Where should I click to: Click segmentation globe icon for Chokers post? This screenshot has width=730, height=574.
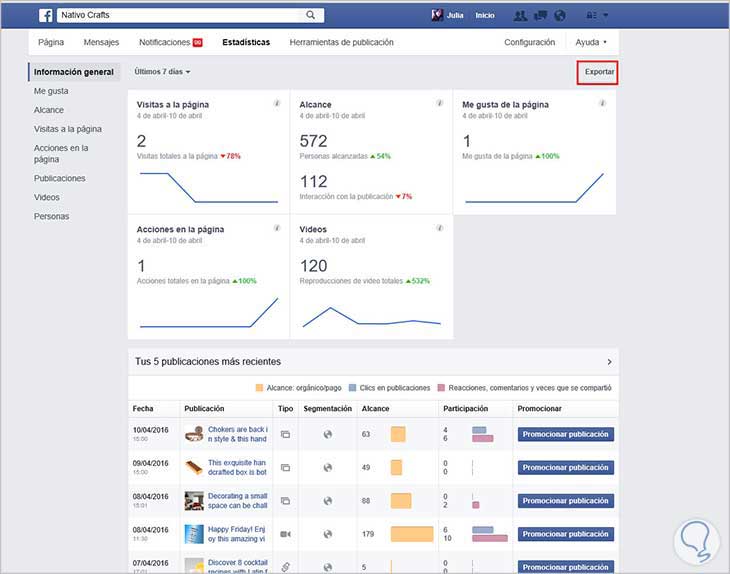tap(328, 434)
